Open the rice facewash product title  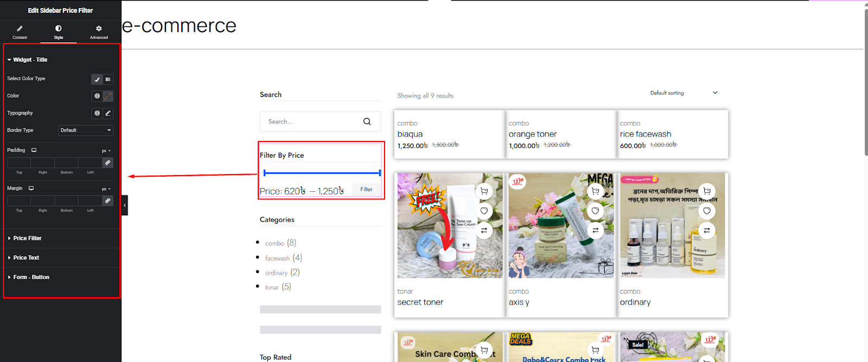click(x=646, y=134)
